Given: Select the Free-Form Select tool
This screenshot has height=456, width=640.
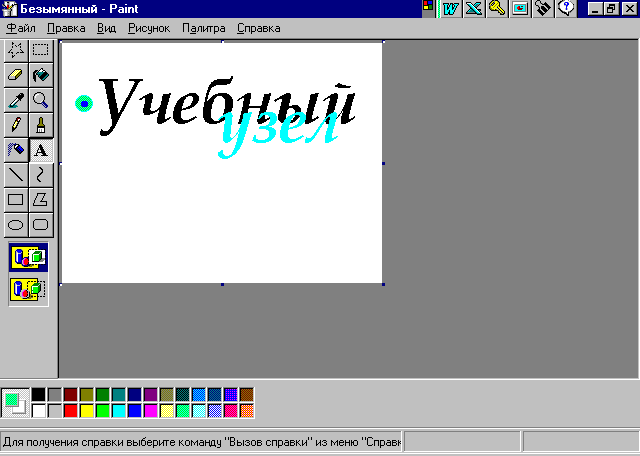Looking at the screenshot, I should coord(16,50).
